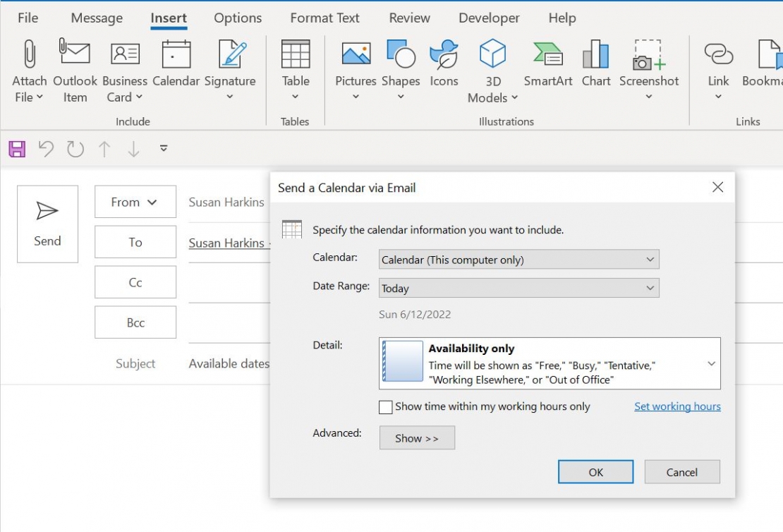Open the Signature tool
Viewport: 783px width, 532px height.
230,68
